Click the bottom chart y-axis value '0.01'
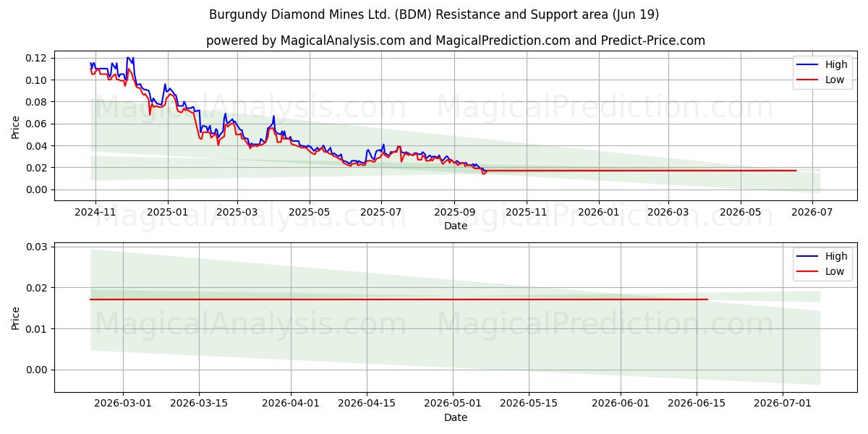Viewport: 868px width, 434px height. tap(37, 329)
